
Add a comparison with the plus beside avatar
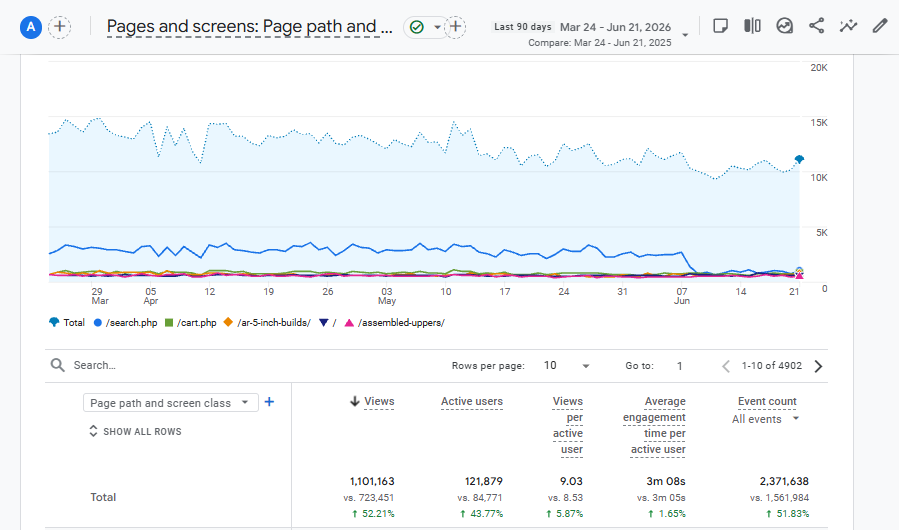tap(60, 27)
